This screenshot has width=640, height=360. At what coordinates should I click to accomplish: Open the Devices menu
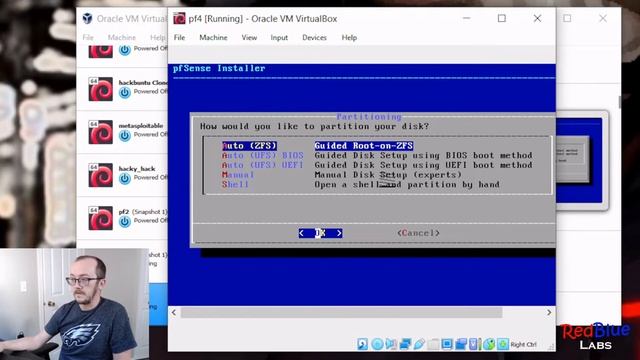coord(314,38)
